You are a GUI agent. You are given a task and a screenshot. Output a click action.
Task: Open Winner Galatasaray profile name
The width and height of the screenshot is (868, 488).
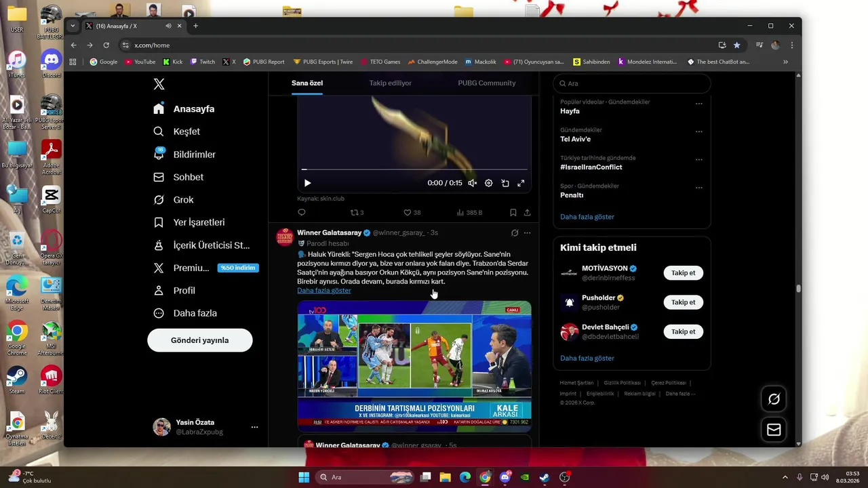pos(330,232)
